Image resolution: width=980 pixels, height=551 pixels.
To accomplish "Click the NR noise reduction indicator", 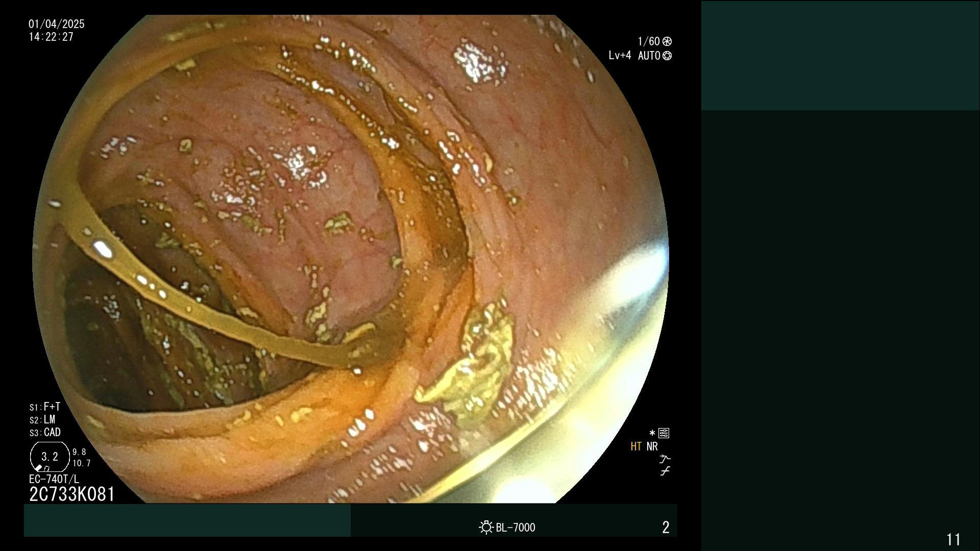I will [x=652, y=446].
